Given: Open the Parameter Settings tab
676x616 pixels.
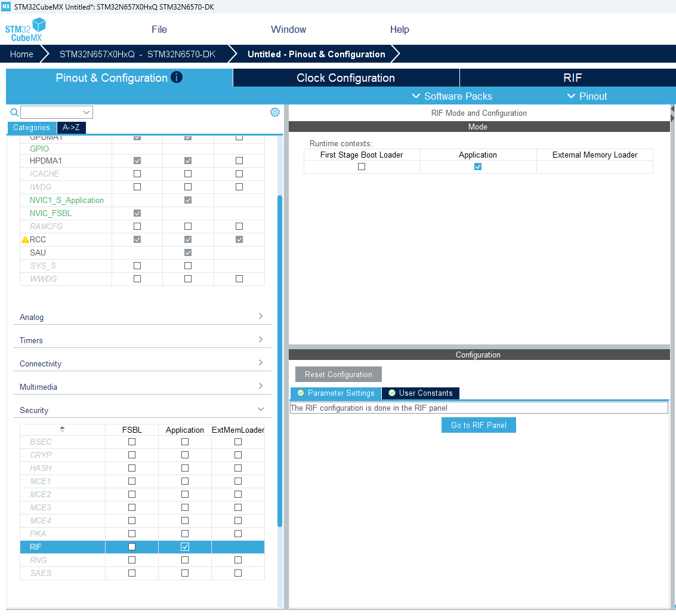Looking at the screenshot, I should [x=336, y=393].
